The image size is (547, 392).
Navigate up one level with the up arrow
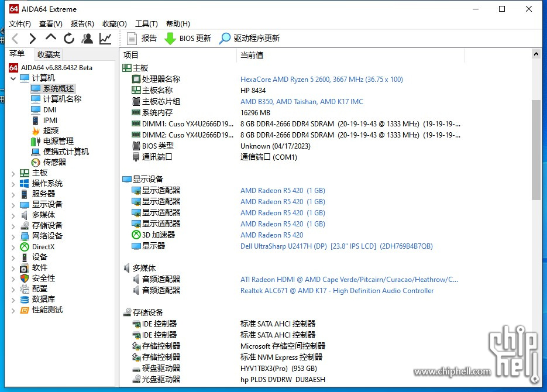click(x=50, y=37)
